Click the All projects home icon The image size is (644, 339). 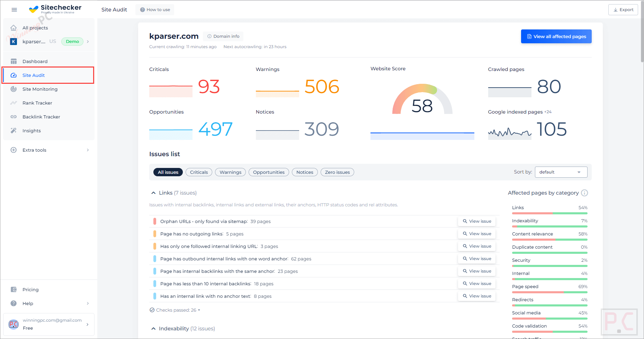[x=14, y=28]
